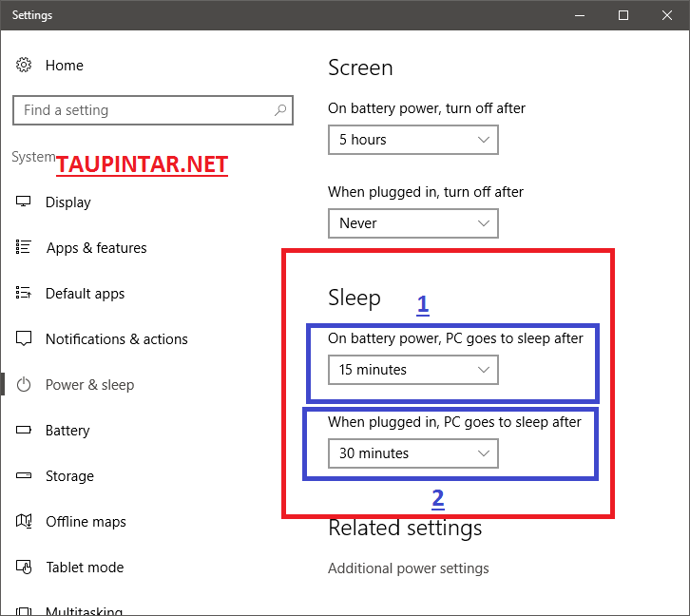Open Notifications & actions settings

point(117,339)
